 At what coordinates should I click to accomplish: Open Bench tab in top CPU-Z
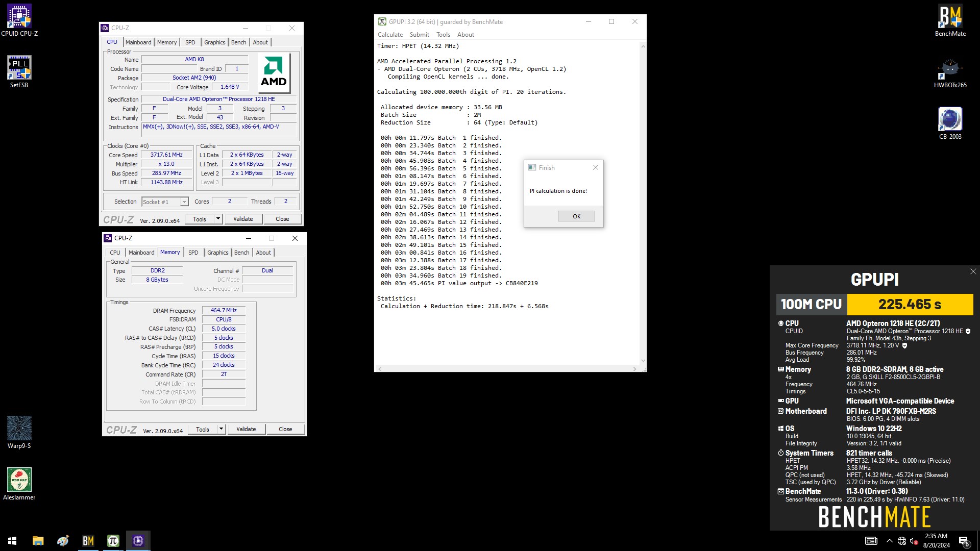tap(239, 42)
